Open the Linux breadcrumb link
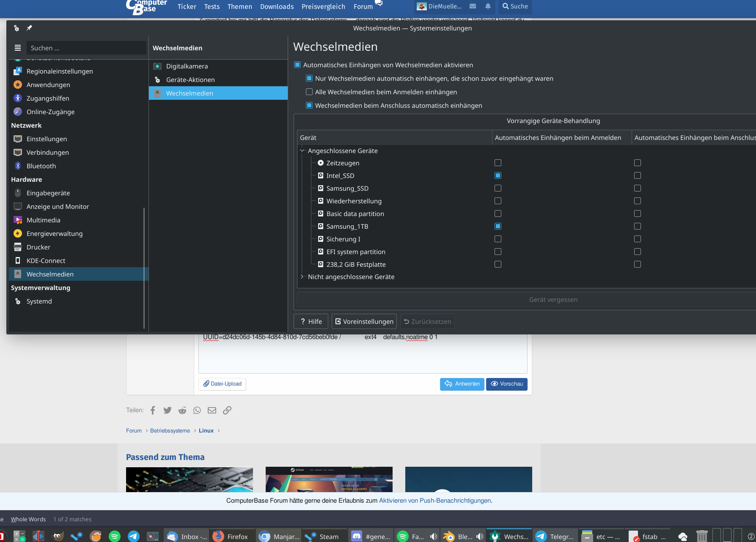 coord(206,430)
